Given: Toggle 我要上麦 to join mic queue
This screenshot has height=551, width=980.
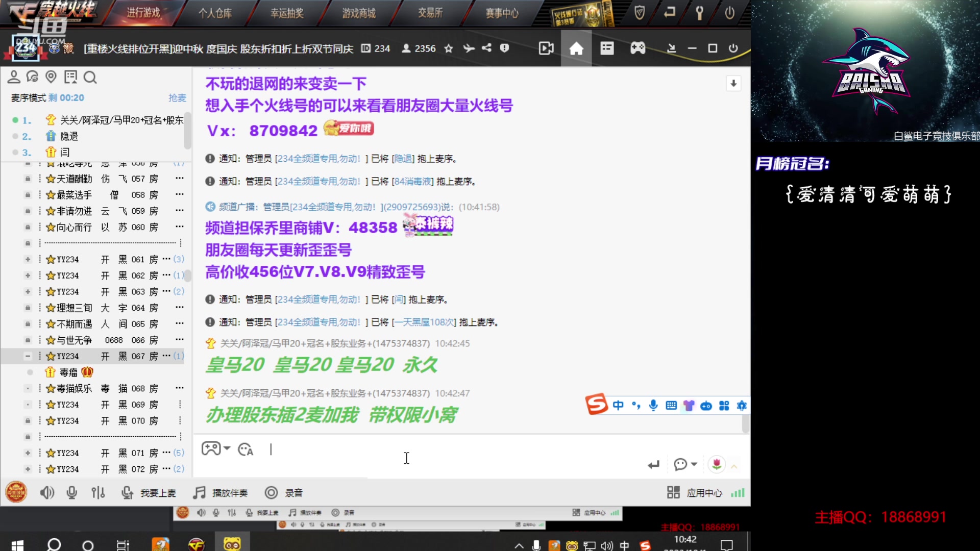Looking at the screenshot, I should [x=149, y=493].
